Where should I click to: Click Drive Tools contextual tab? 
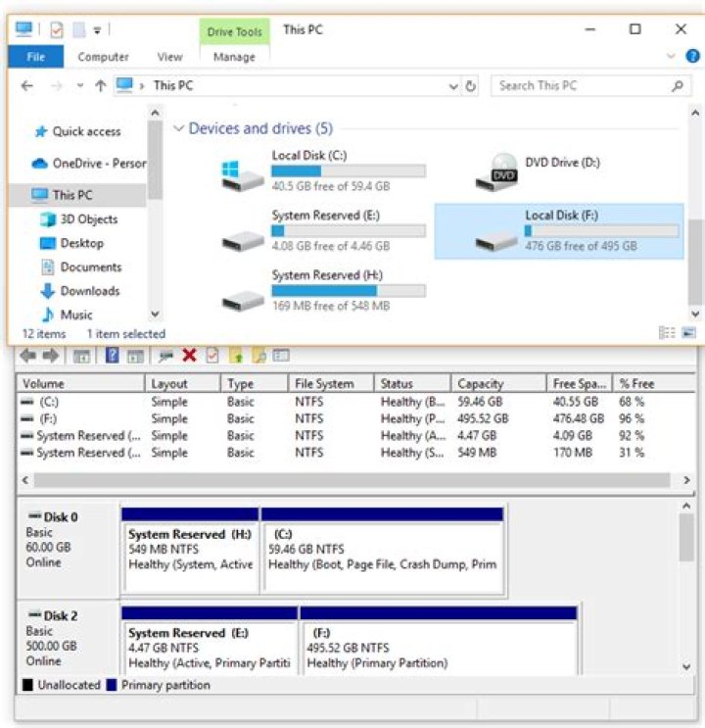point(234,31)
